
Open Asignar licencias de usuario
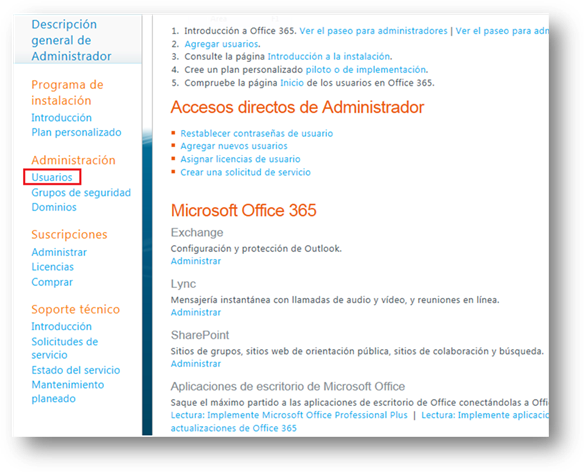(x=240, y=159)
